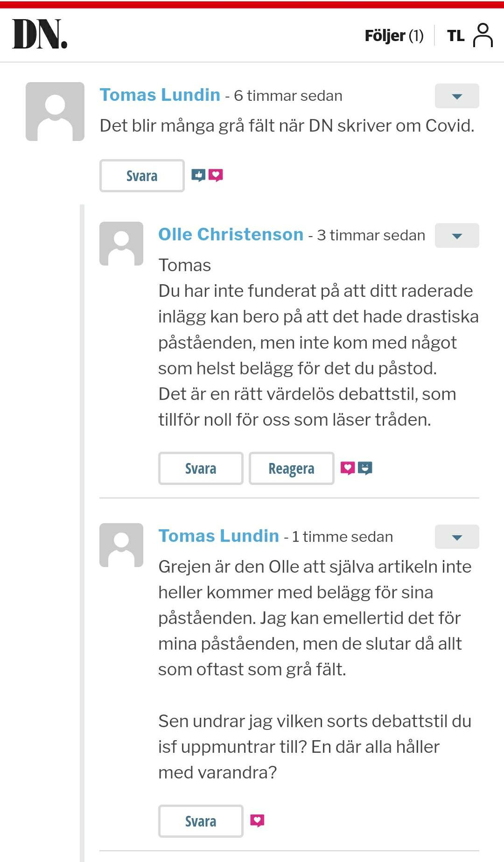Expand the dropdown menu on Tomas Lundin's first comment
Image resolution: width=504 pixels, height=862 pixels.
pos(457,96)
